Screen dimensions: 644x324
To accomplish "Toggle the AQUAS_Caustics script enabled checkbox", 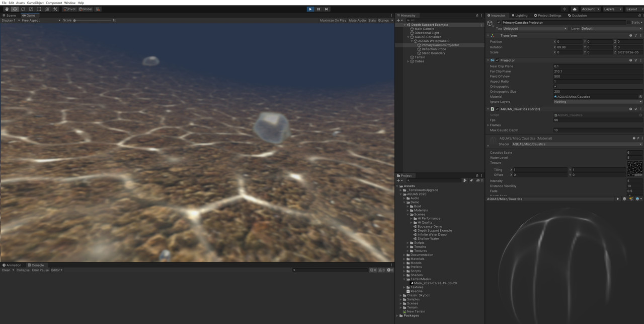I will 498,109.
